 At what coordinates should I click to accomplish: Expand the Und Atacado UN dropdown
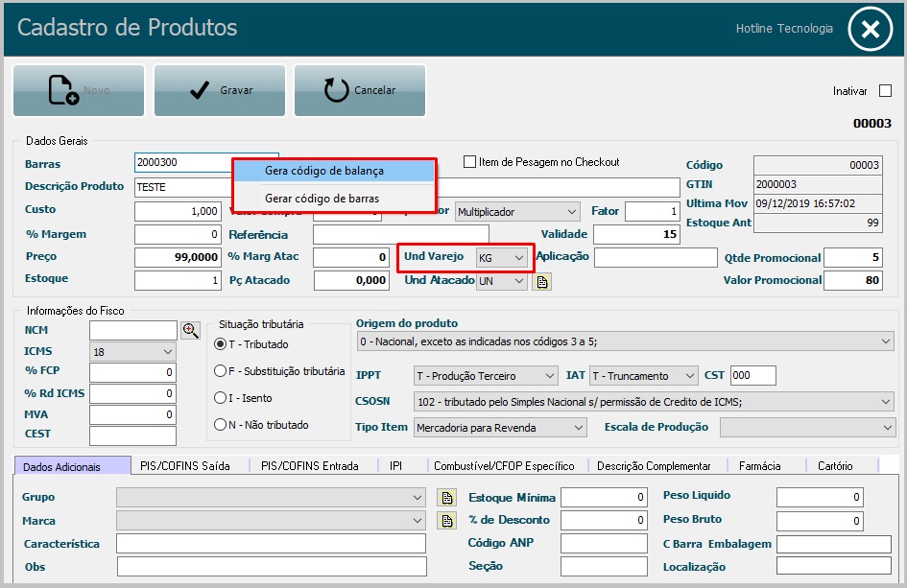[502, 282]
